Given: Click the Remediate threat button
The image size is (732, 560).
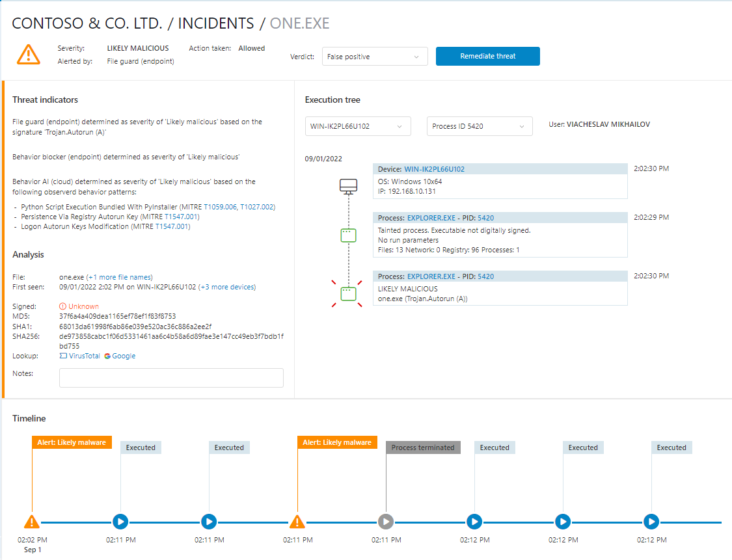Looking at the screenshot, I should click(487, 57).
